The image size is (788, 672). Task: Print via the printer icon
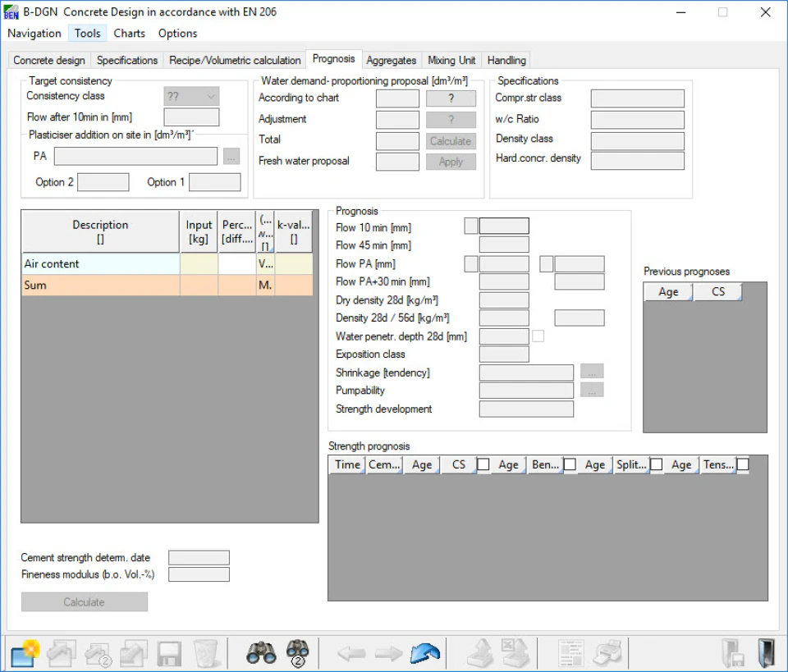click(605, 653)
